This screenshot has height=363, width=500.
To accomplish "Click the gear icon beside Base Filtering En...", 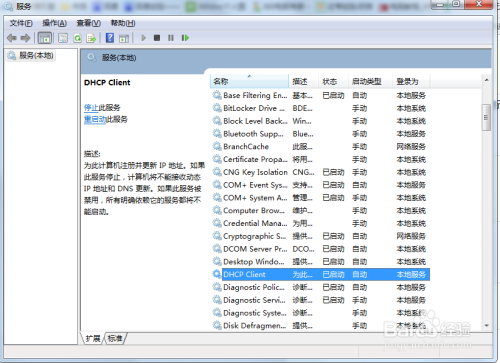I will click(217, 95).
